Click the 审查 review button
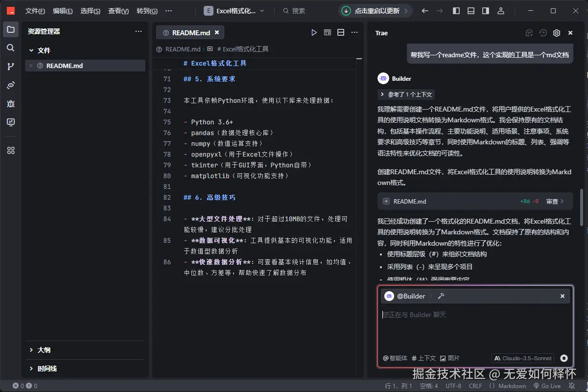Viewport: 588px width, 392px height. click(x=555, y=201)
